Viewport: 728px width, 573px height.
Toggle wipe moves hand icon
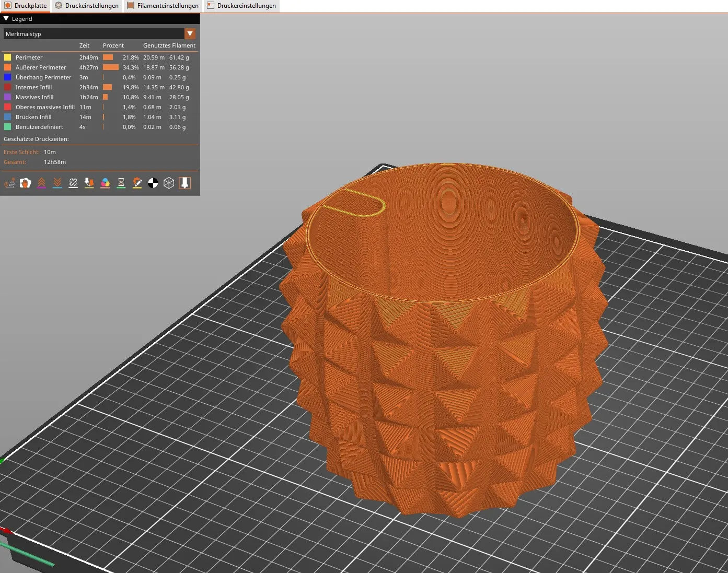[26, 183]
